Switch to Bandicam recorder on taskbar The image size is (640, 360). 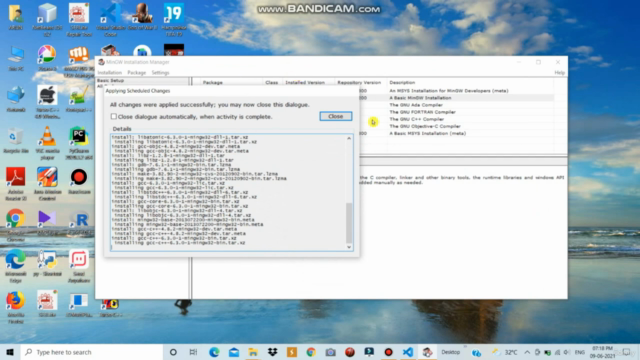coord(388,352)
